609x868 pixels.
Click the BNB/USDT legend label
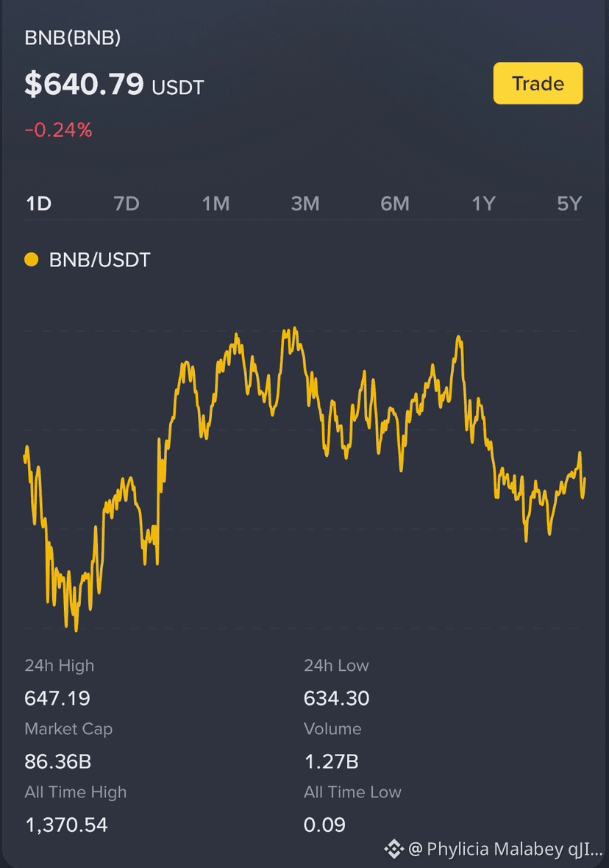pyautogui.click(x=99, y=260)
